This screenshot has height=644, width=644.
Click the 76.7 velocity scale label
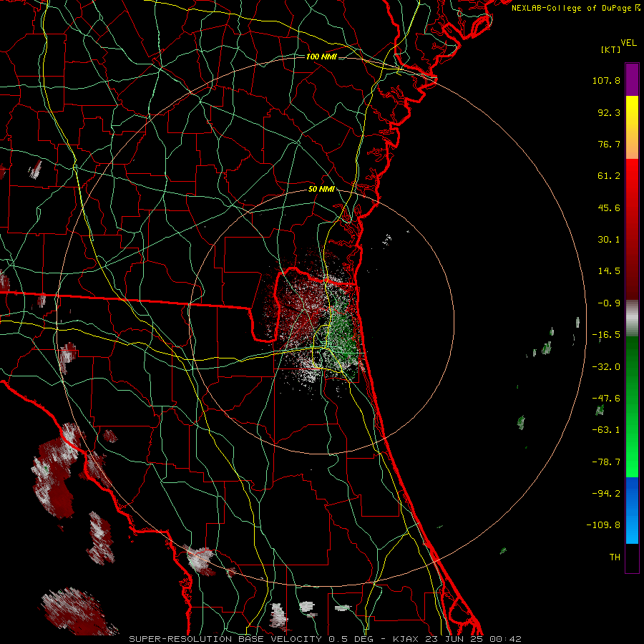click(x=609, y=144)
